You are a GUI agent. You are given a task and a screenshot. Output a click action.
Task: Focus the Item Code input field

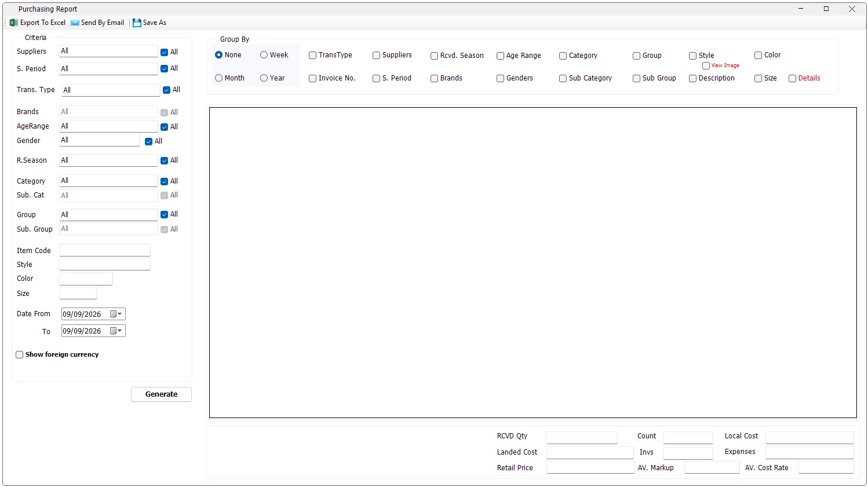105,250
